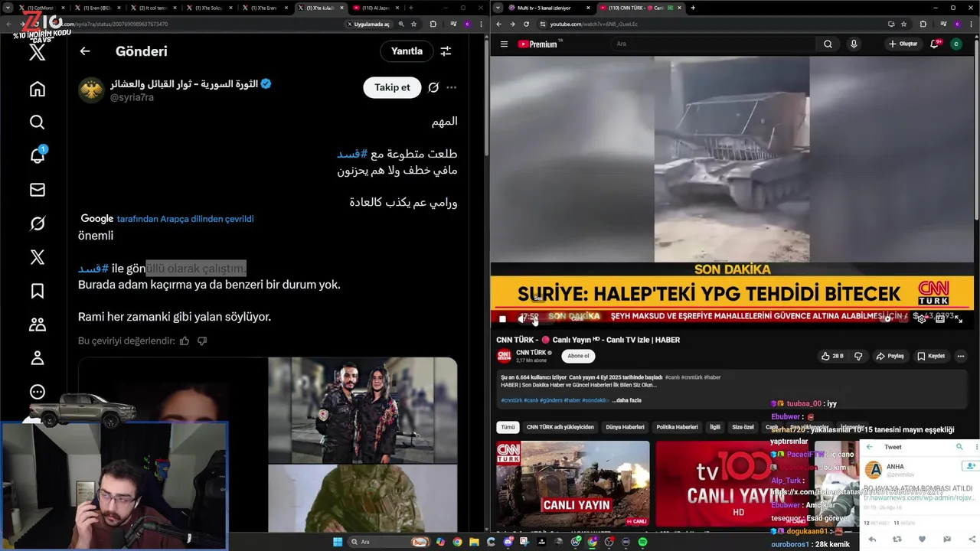The width and height of the screenshot is (980, 551).
Task: Open the Profile icon in X sidebar
Action: coord(37,358)
